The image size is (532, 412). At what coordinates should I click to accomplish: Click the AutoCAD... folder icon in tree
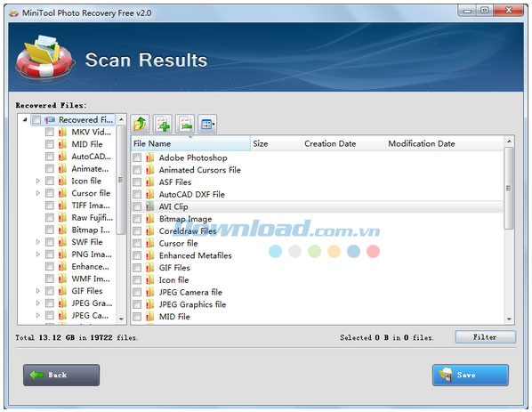(x=62, y=157)
